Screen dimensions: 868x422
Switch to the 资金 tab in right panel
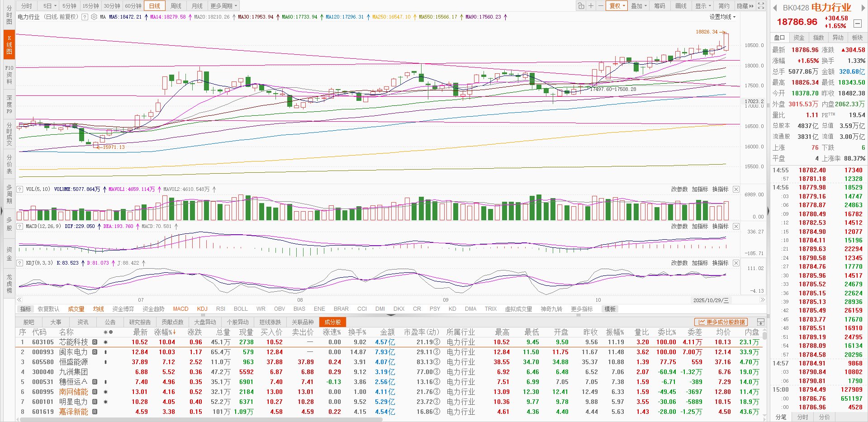click(799, 38)
